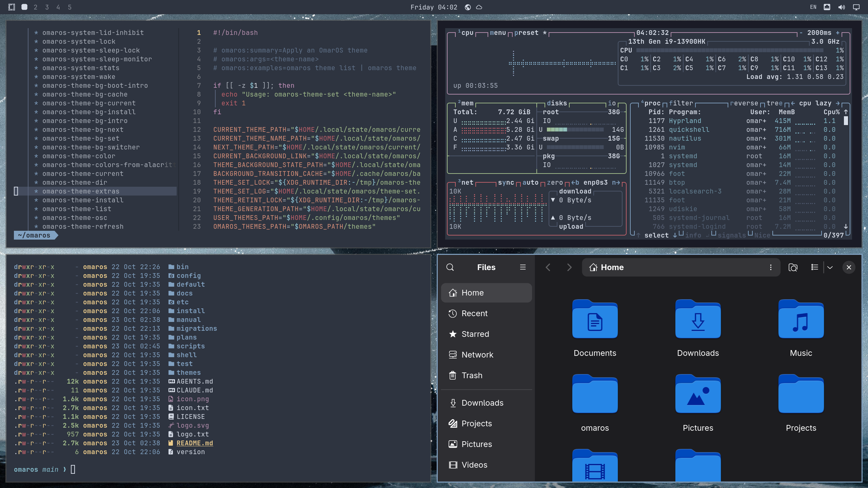The width and height of the screenshot is (868, 488).
Task: Open the omaros folder in Files
Action: click(595, 403)
